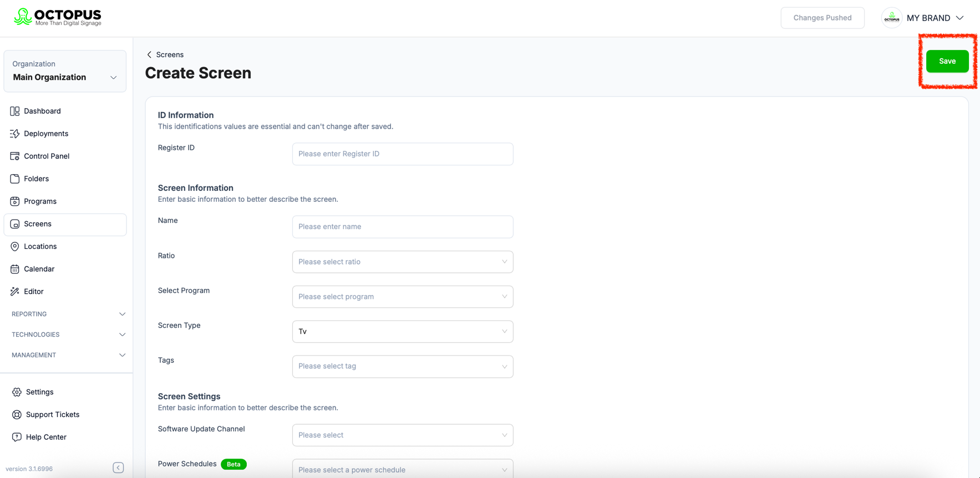Click the Support Tickets lifebuoy icon
Image resolution: width=980 pixels, height=478 pixels.
tap(17, 415)
